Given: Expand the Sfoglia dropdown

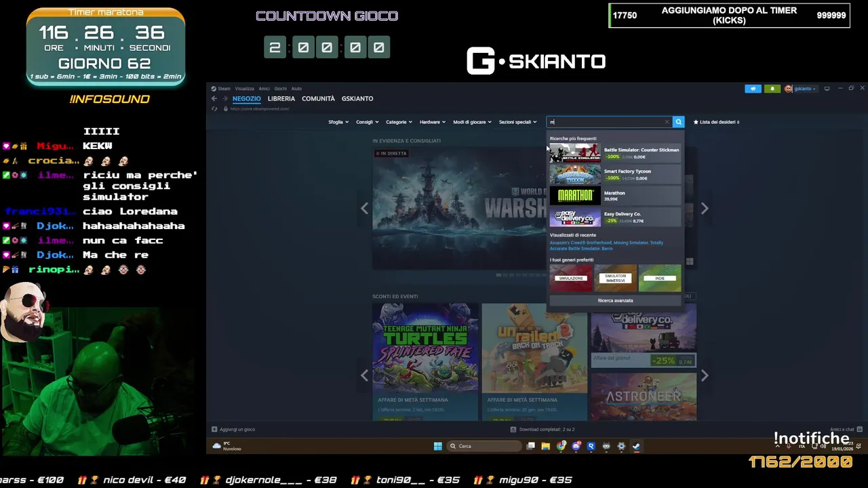Looking at the screenshot, I should (x=338, y=122).
